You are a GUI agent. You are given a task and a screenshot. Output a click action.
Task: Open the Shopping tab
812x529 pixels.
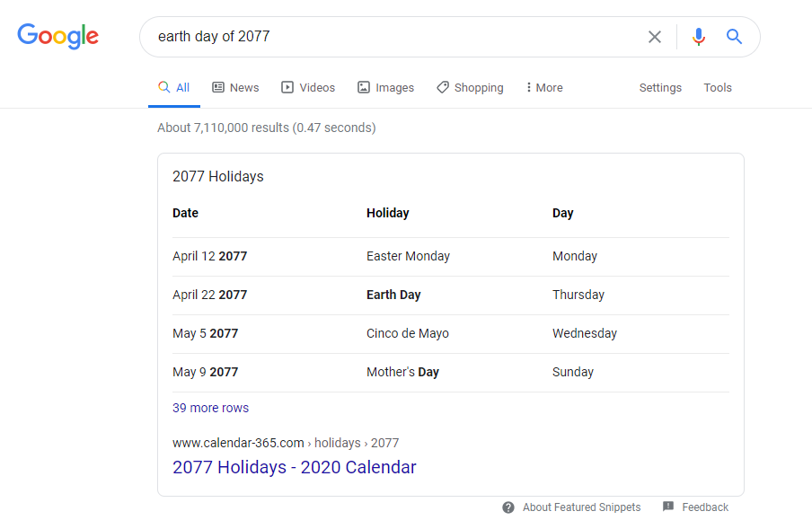click(x=470, y=88)
